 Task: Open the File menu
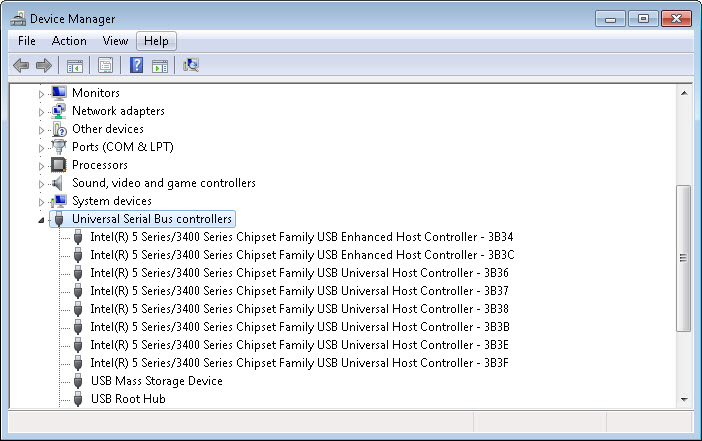(27, 41)
